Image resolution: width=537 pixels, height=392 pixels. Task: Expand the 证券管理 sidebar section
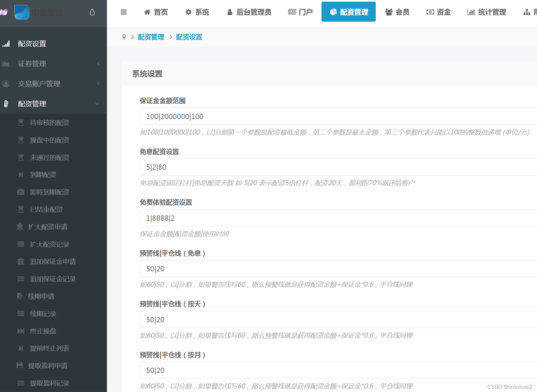pyautogui.click(x=53, y=64)
